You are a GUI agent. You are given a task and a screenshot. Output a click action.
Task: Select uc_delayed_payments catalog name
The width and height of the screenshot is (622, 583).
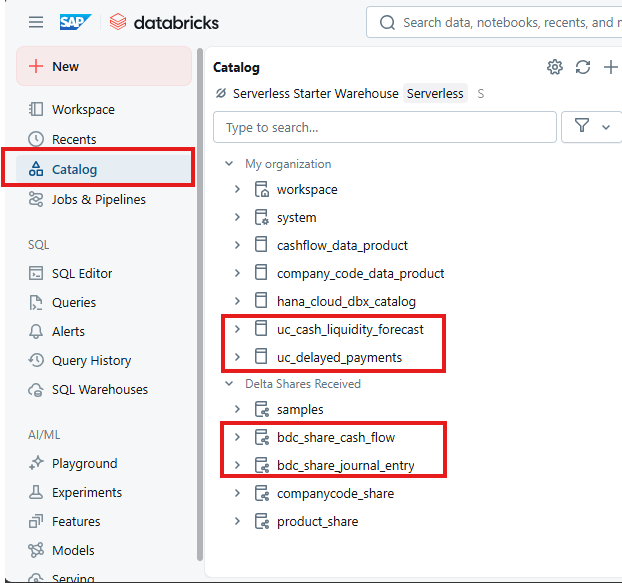[x=339, y=357]
